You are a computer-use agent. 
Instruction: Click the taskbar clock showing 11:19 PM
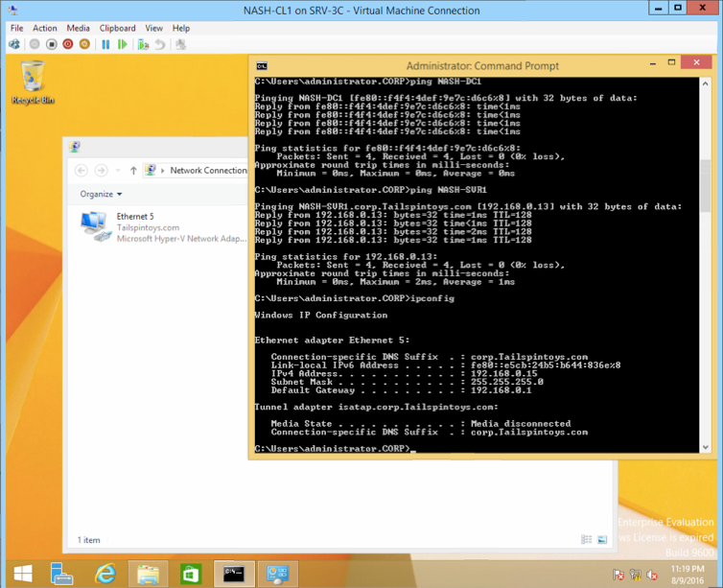688,575
